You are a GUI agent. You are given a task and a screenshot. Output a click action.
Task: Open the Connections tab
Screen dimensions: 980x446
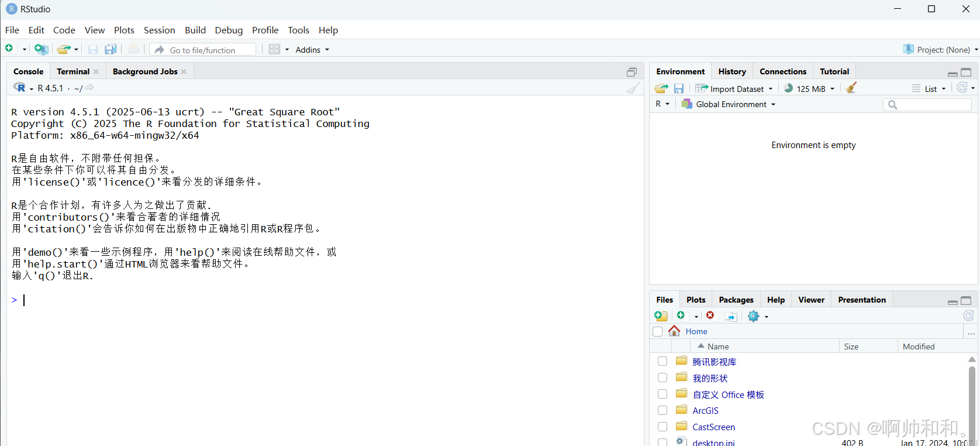[x=783, y=71]
